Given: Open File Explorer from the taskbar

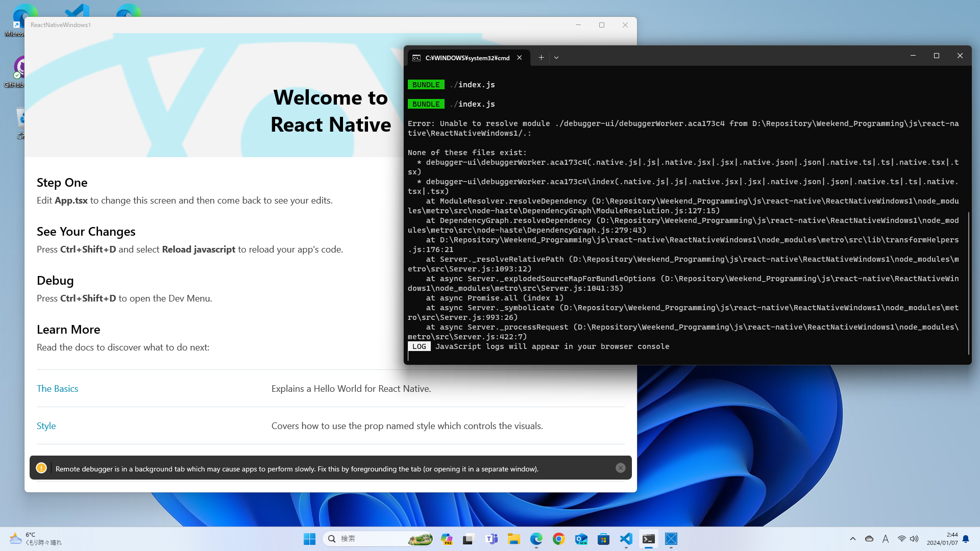Looking at the screenshot, I should (x=514, y=539).
